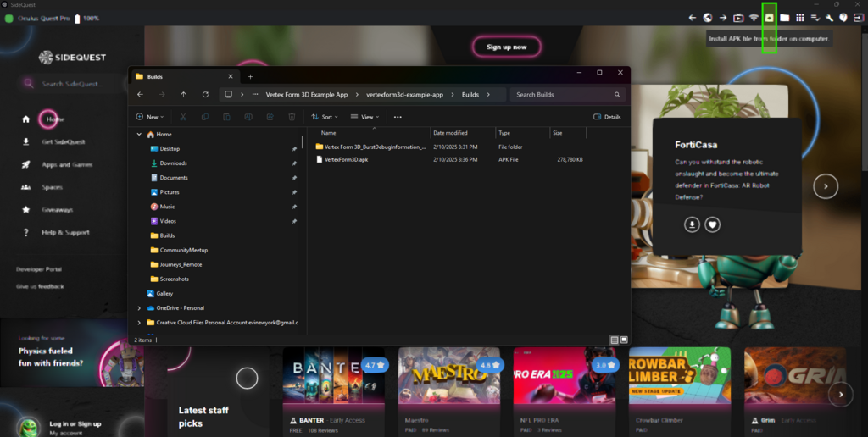
Task: Click the globe browser icon in toolbar
Action: pyautogui.click(x=707, y=18)
